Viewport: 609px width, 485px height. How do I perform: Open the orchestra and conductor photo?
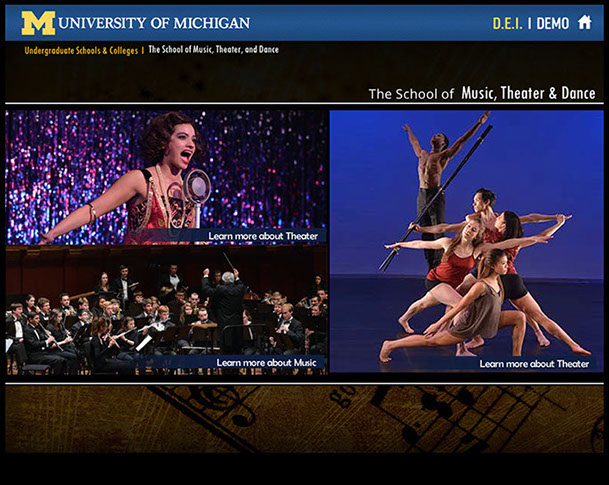click(x=166, y=310)
